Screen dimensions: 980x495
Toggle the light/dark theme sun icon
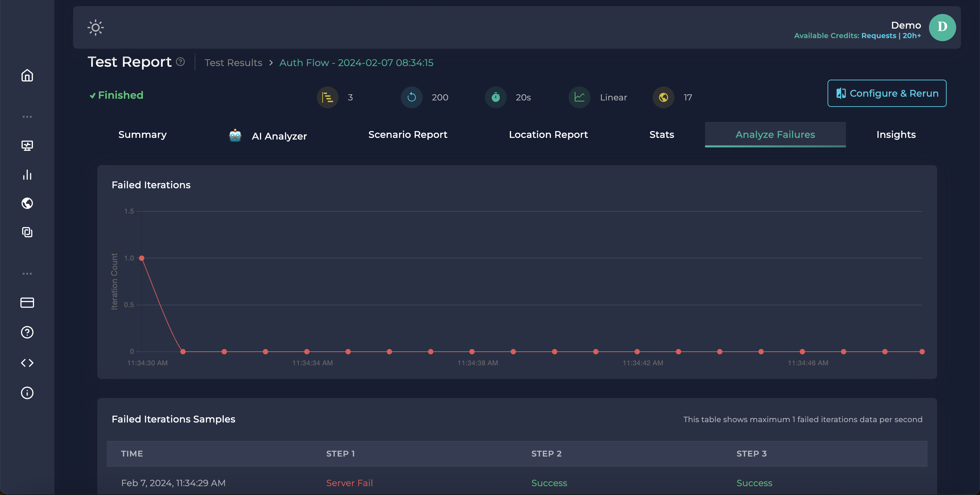(x=96, y=27)
